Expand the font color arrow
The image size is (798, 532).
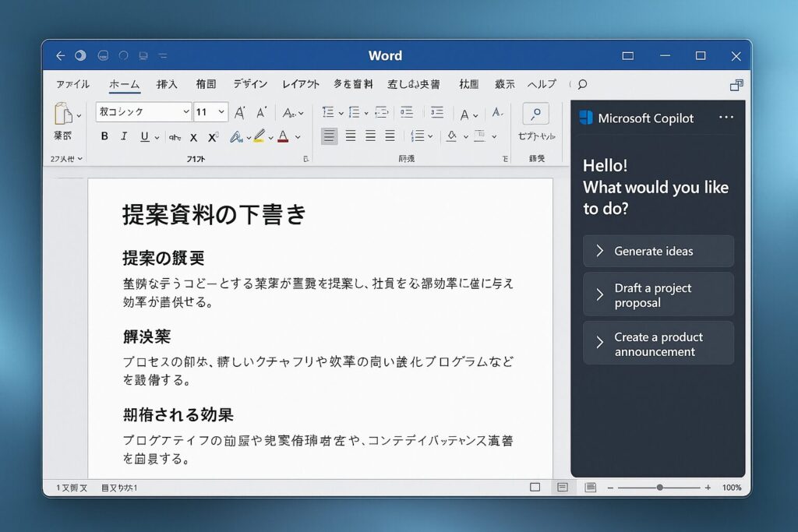(x=298, y=137)
